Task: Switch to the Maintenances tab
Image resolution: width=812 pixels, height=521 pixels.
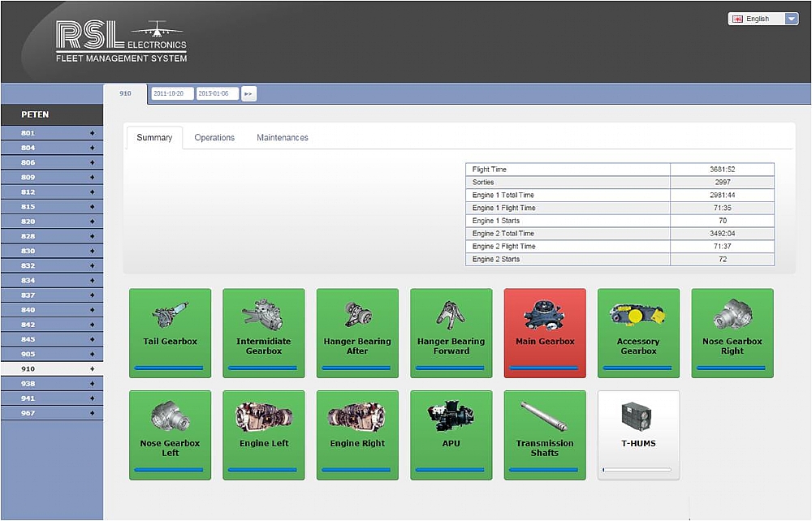Action: (x=283, y=138)
